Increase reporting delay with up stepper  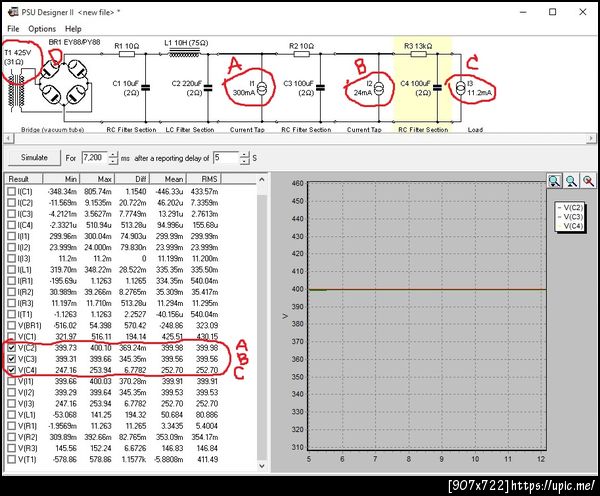click(245, 155)
